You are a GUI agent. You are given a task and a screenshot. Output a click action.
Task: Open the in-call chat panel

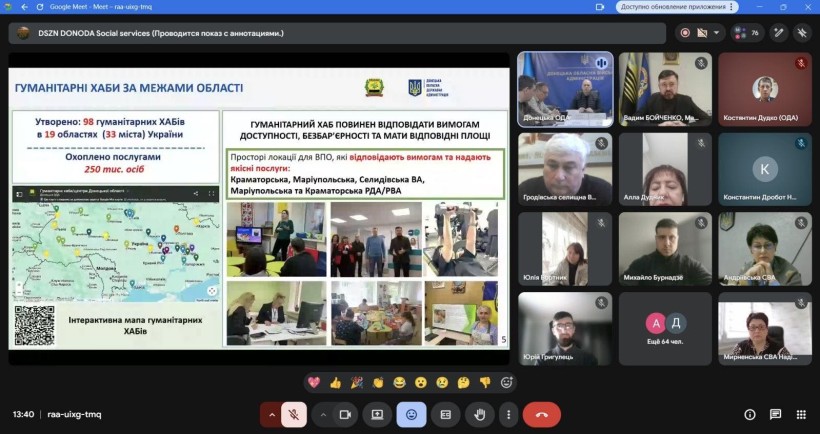[776, 415]
